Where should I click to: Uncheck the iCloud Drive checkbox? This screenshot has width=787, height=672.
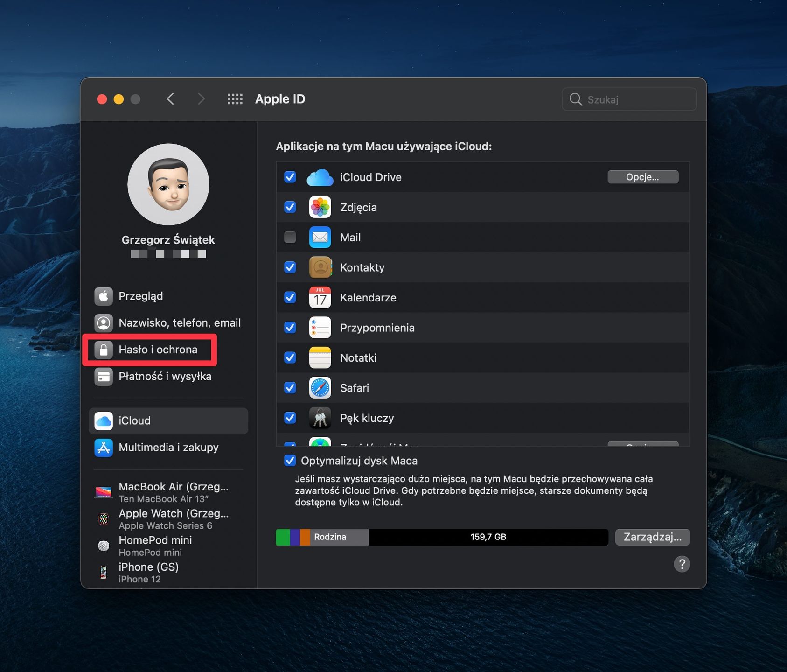290,177
